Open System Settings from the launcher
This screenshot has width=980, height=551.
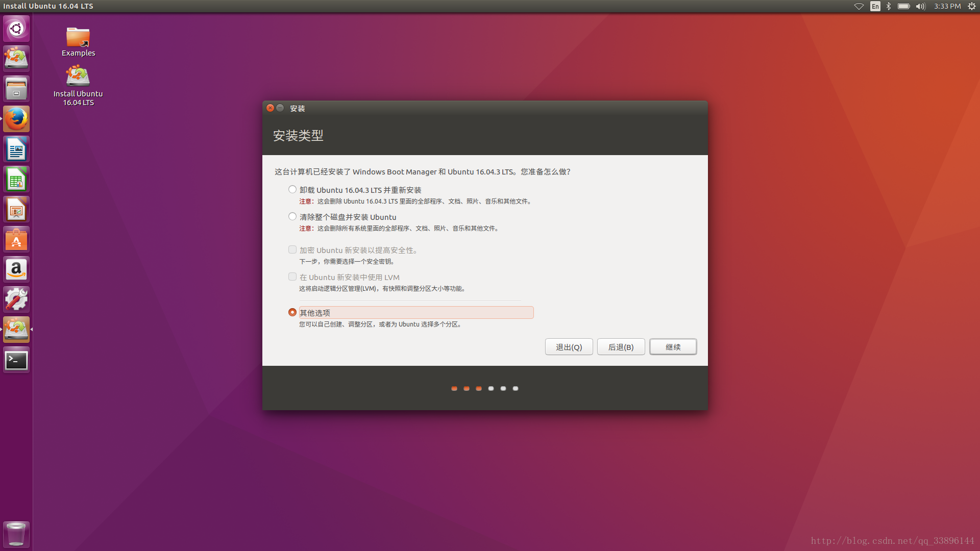coord(16,299)
